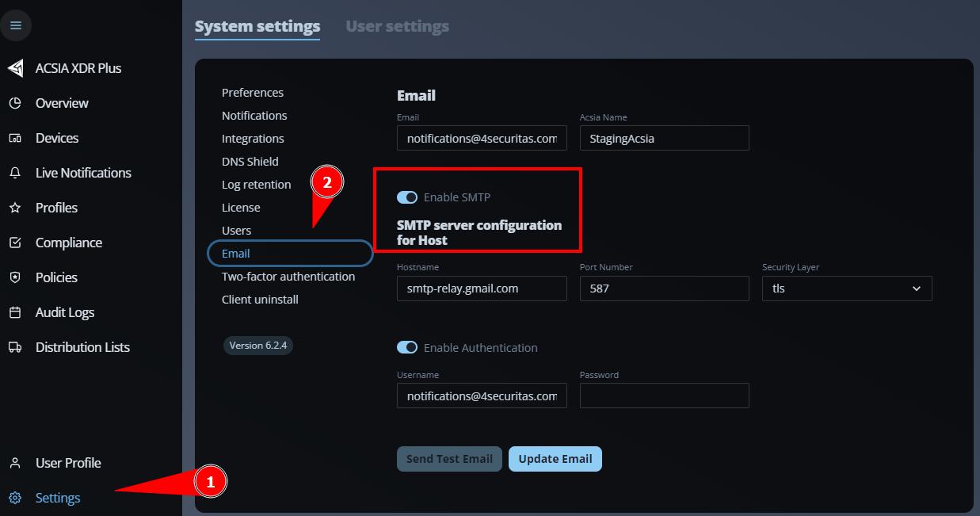Open Two-factor authentication section
The width and height of the screenshot is (980, 516).
(288, 277)
